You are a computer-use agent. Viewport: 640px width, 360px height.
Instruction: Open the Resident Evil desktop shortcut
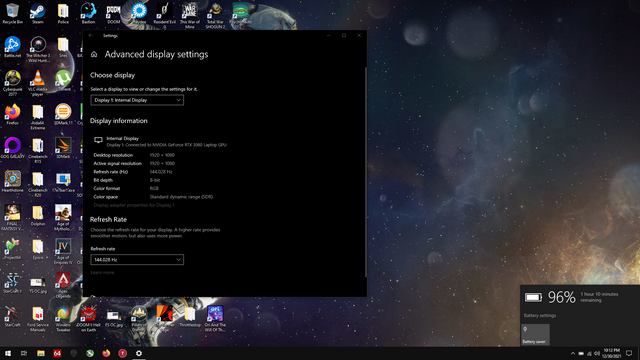pyautogui.click(x=164, y=16)
